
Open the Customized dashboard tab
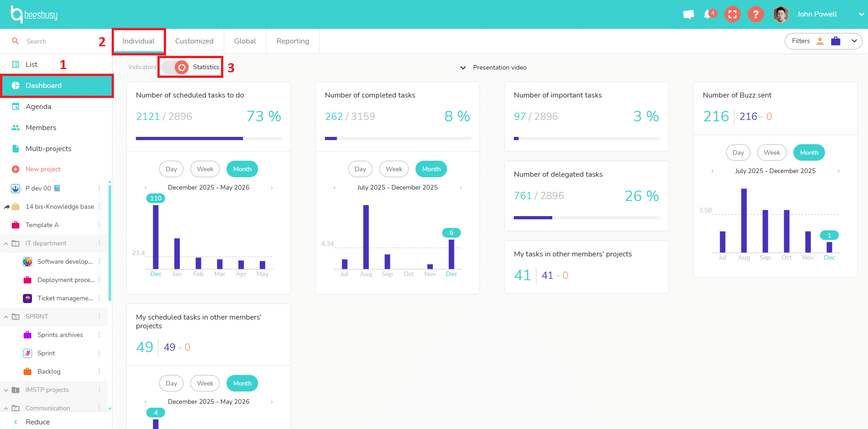(194, 41)
